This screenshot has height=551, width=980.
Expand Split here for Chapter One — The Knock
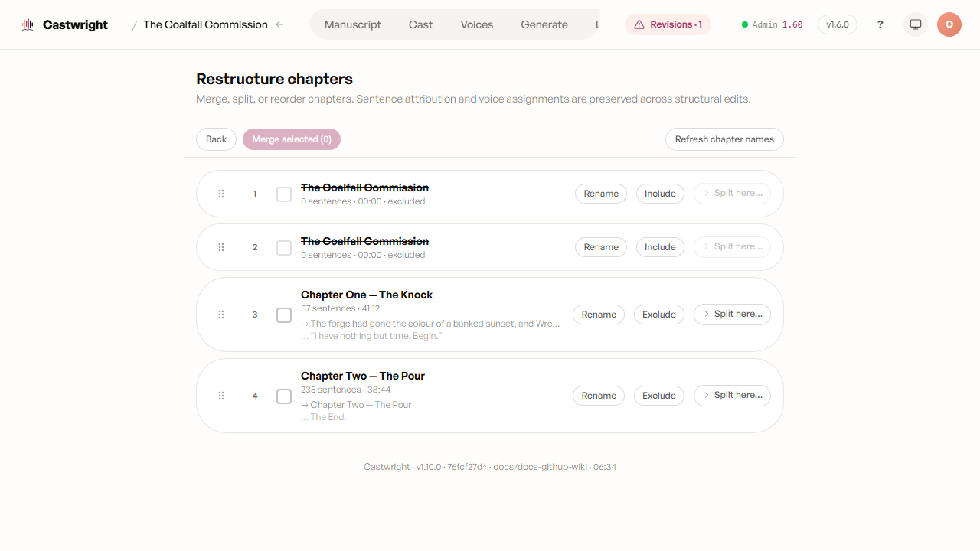coord(732,314)
